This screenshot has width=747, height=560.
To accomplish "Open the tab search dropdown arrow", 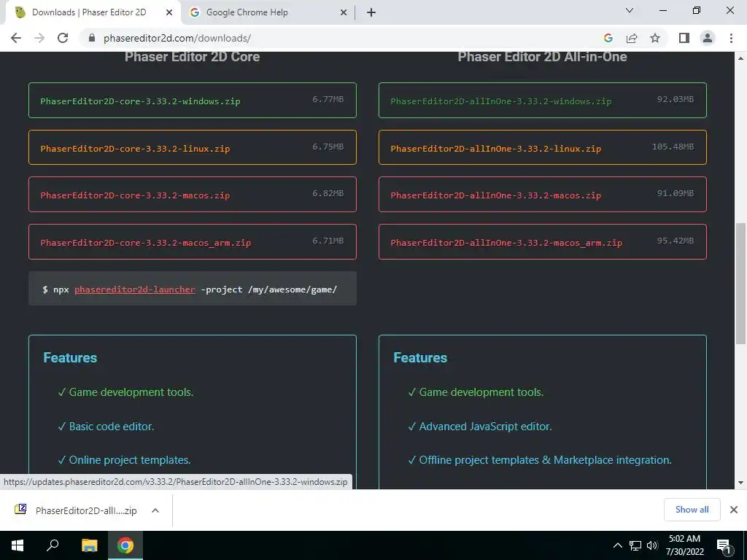I will [630, 10].
